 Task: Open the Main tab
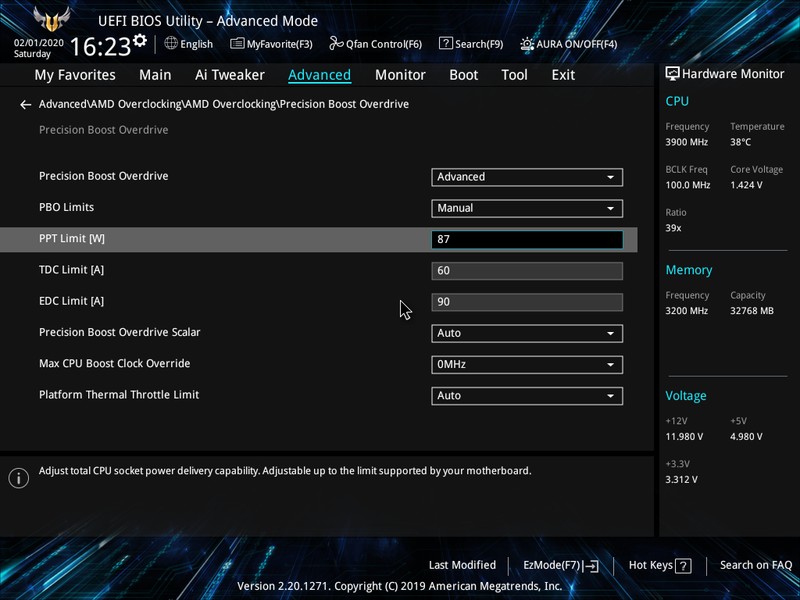tap(155, 75)
